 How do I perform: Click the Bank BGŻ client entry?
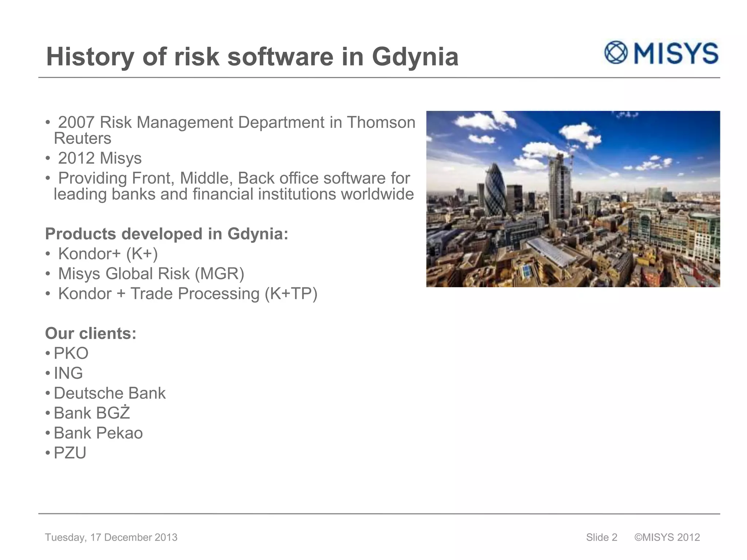92,413
